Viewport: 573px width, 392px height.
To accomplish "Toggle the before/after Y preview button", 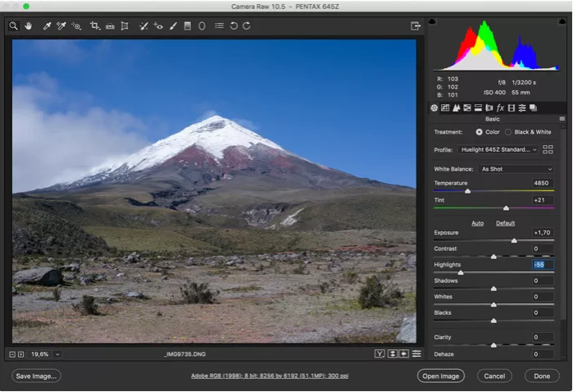I will tap(380, 353).
